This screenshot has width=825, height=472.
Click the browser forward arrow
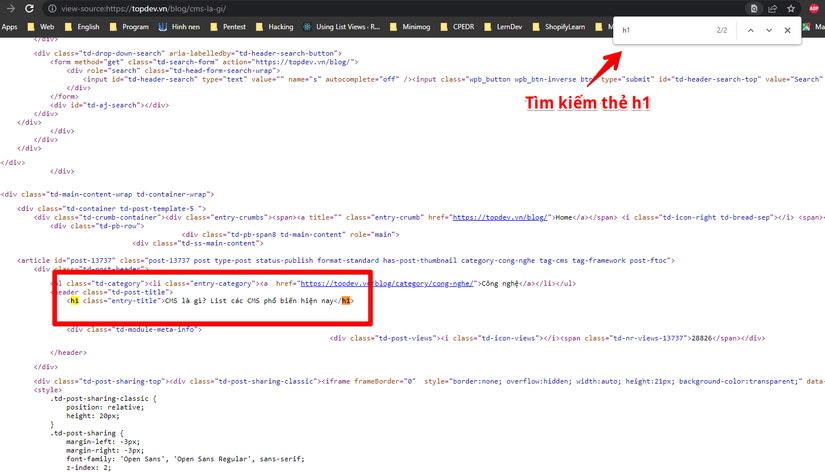[11, 8]
